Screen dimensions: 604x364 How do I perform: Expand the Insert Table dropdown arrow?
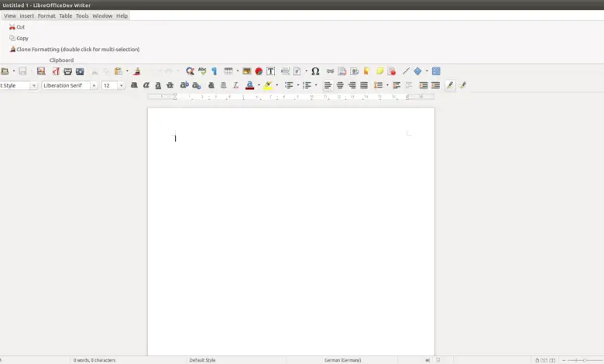click(237, 71)
